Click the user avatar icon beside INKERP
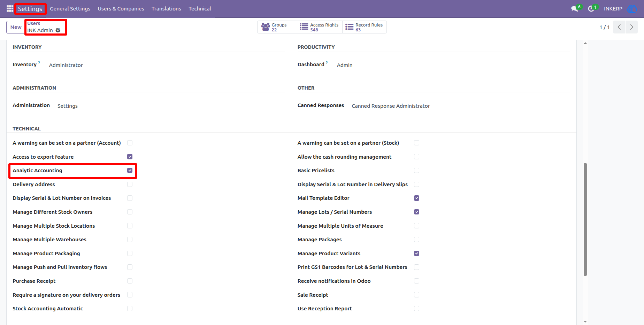Viewport: 644px width, 325px height. [632, 9]
